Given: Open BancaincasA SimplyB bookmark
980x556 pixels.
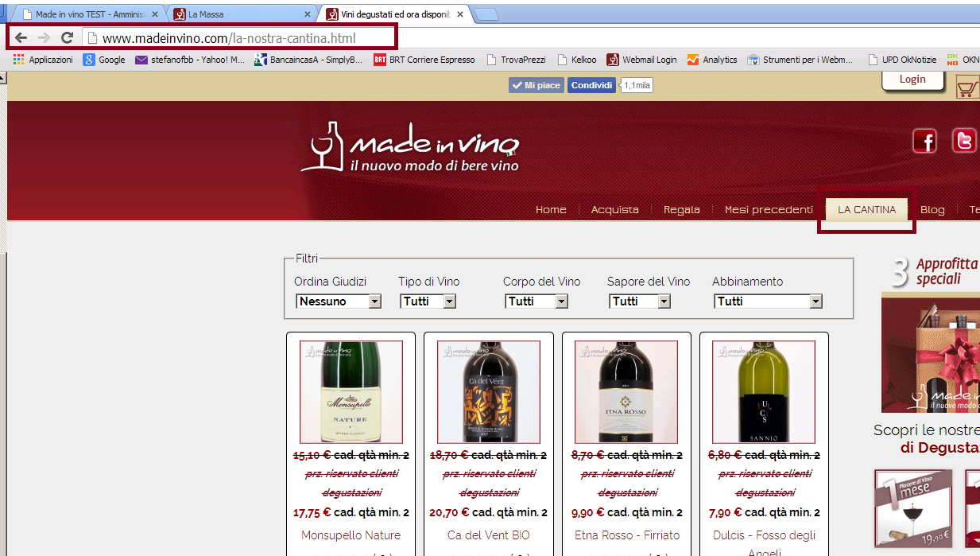Looking at the screenshot, I should 308,60.
